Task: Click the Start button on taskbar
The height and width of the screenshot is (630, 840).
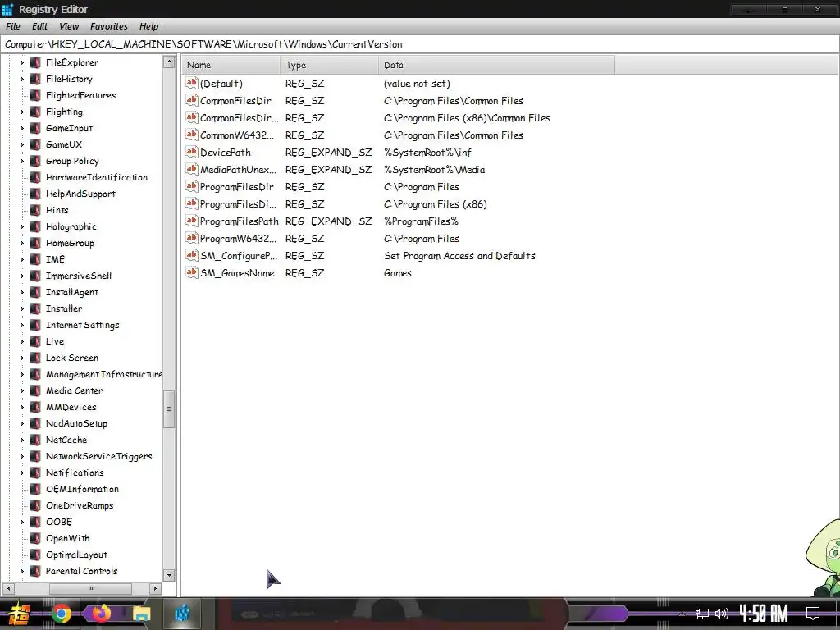Action: point(20,614)
